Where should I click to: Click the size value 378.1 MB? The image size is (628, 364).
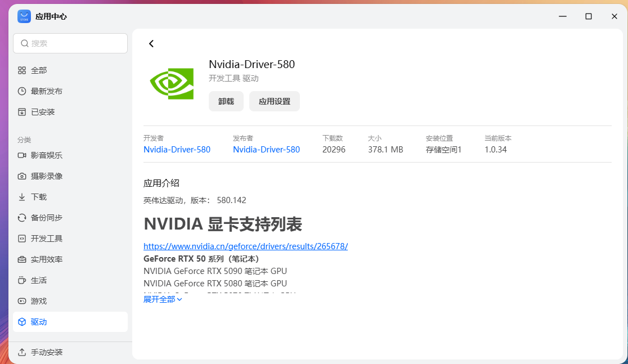(x=385, y=150)
